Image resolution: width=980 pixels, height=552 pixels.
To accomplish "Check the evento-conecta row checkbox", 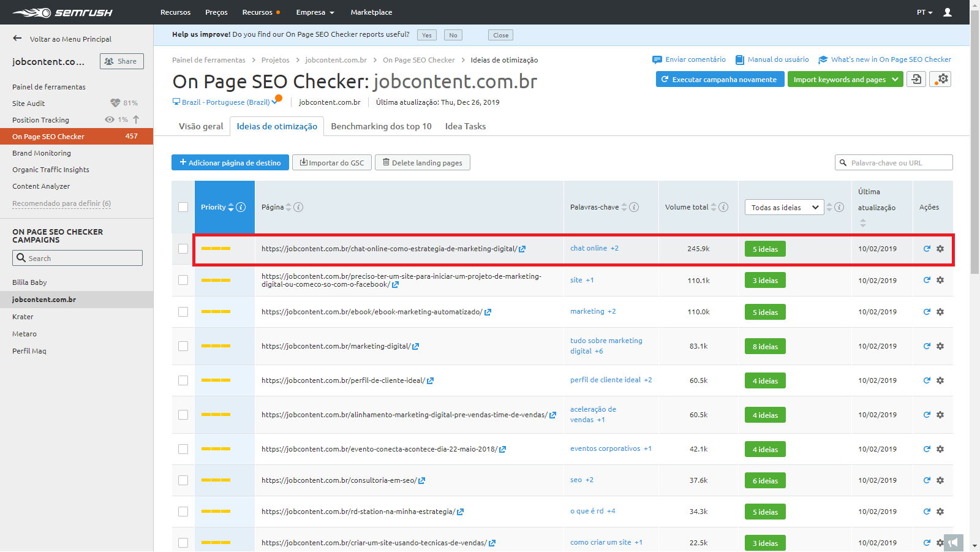I will 183,449.
